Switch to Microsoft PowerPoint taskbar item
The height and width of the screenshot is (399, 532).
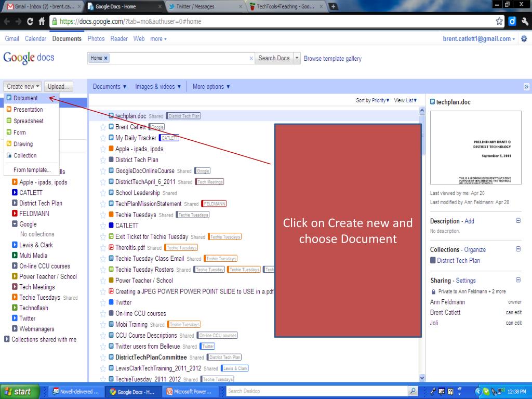pos(191,392)
